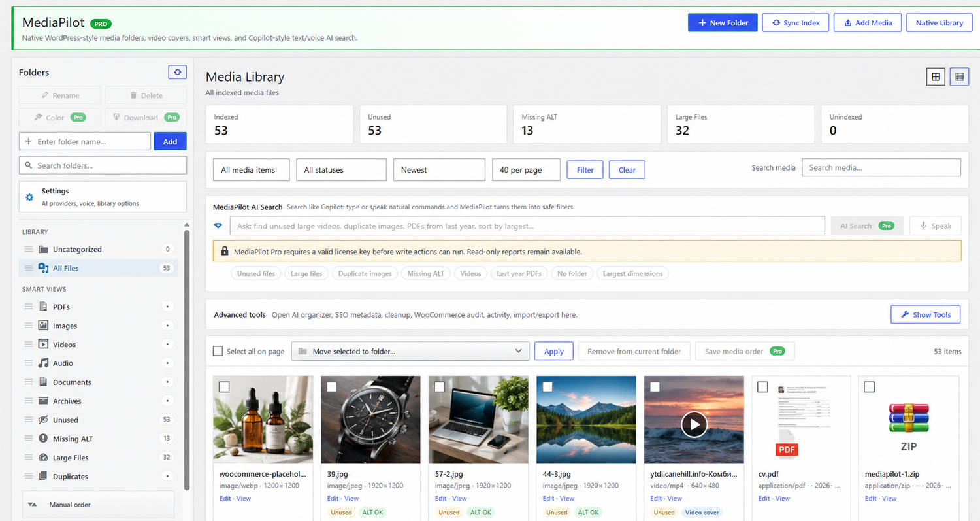Toggle Select all on page checkbox
Viewport: 980px width, 521px height.
click(x=218, y=351)
